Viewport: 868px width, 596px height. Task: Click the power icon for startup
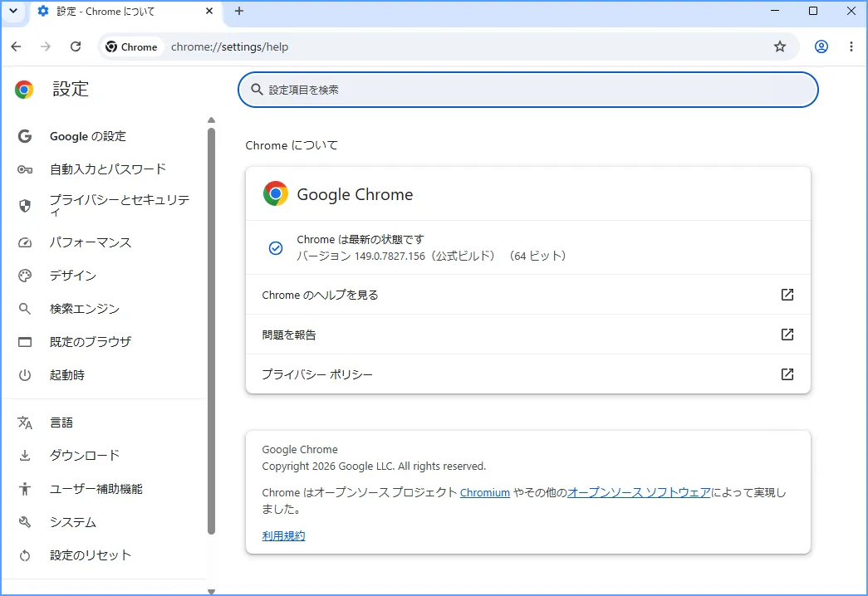[25, 375]
